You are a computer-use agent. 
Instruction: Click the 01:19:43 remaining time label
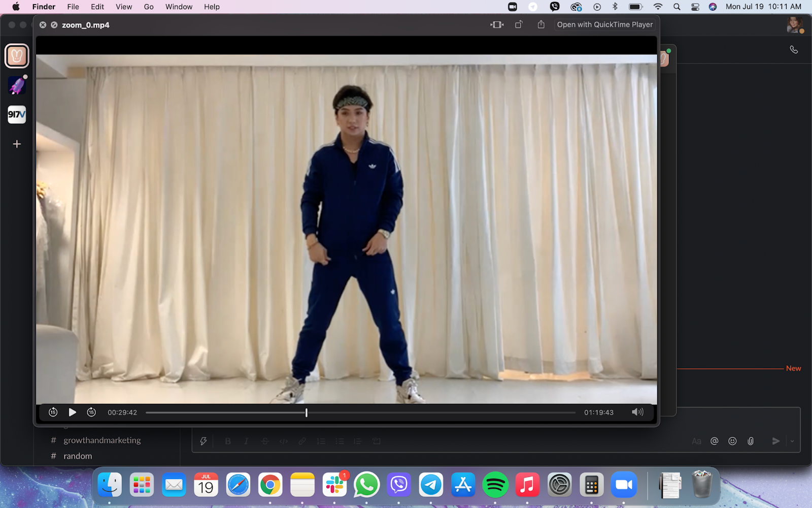tap(599, 412)
